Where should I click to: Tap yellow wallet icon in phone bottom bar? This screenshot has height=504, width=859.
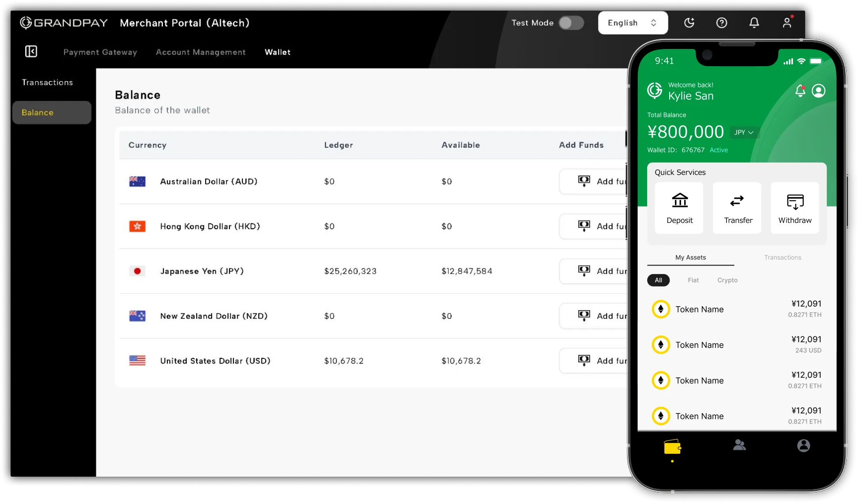point(672,447)
